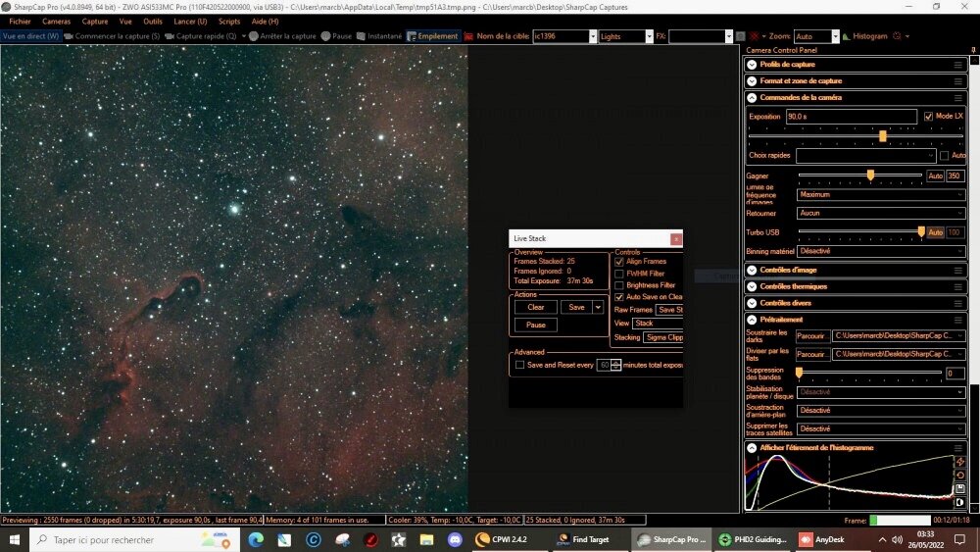Click the volume icon in system tray
This screenshot has width=980, height=552.
(x=898, y=539)
